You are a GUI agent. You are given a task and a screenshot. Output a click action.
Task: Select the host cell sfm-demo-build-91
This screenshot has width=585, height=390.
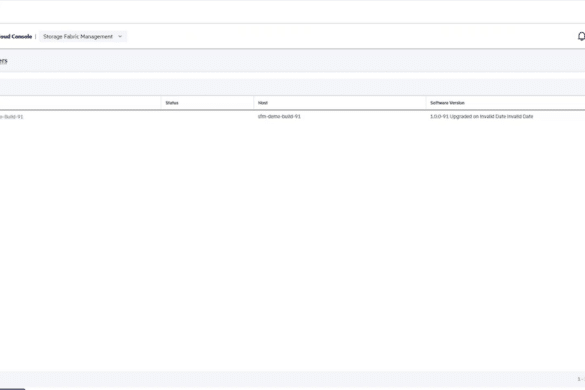pyautogui.click(x=279, y=116)
